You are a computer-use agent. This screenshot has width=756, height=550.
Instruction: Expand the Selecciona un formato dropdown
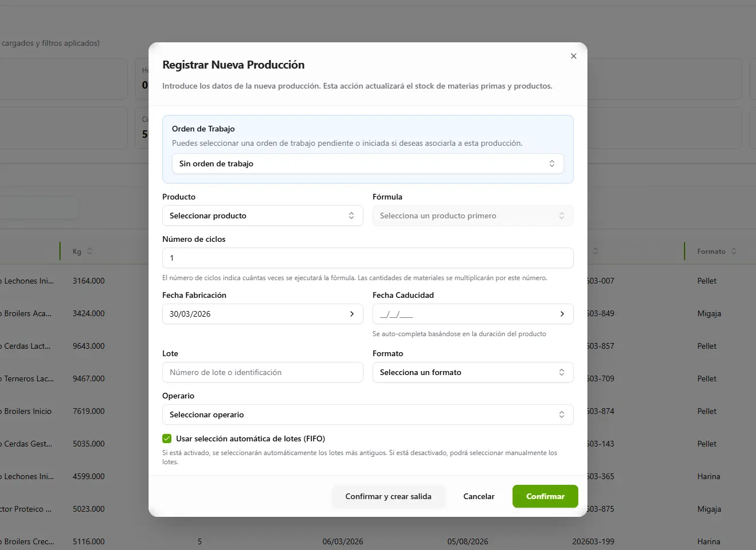[473, 372]
